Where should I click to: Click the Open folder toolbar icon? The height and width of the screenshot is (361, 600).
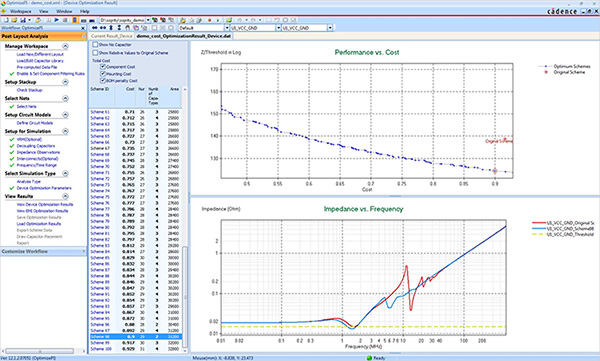pos(14,20)
